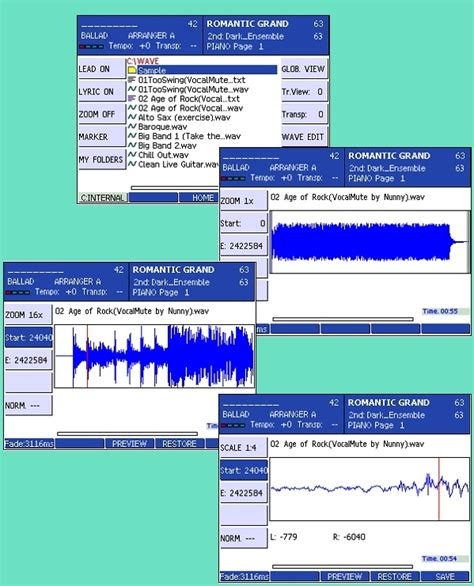Click NORM. --- in SCALE 1:4 screen
The image size is (474, 586).
click(244, 538)
